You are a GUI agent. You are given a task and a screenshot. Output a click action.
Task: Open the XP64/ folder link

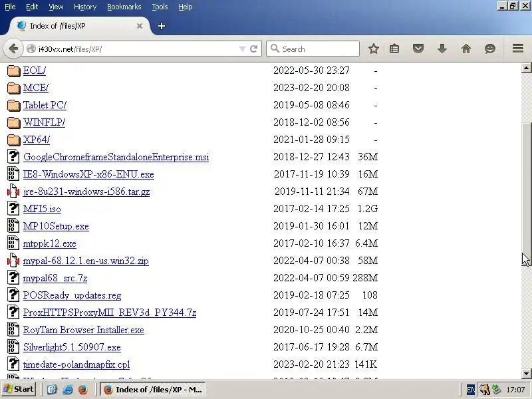coord(37,140)
